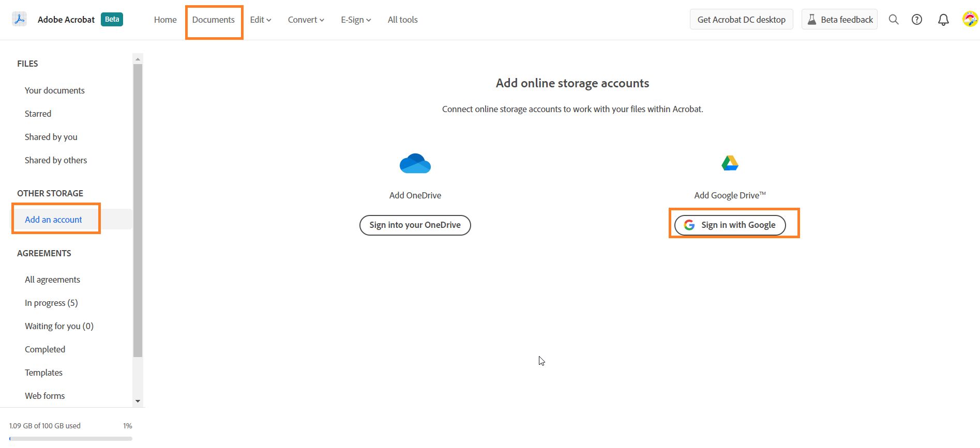Click the storage usage progress bar
Image resolution: width=980 pixels, height=448 pixels.
coord(71,439)
